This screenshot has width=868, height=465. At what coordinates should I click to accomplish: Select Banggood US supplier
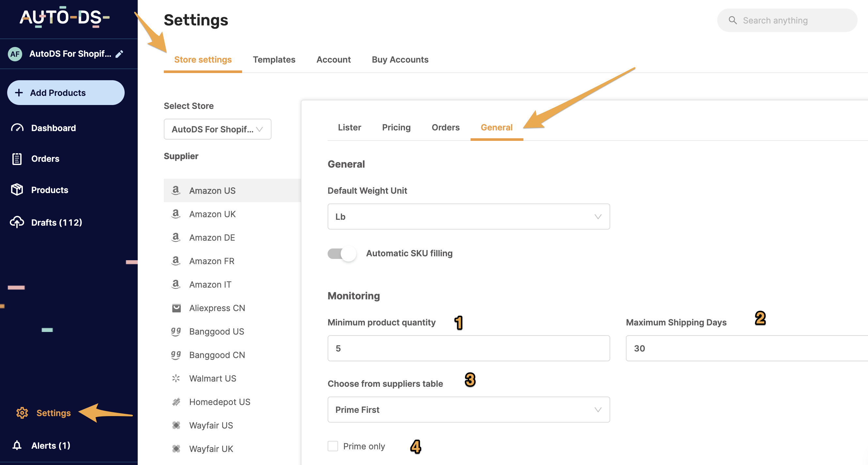tap(232, 331)
